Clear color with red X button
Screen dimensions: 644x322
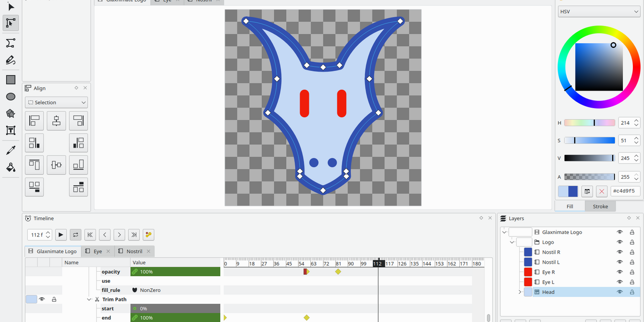click(601, 191)
